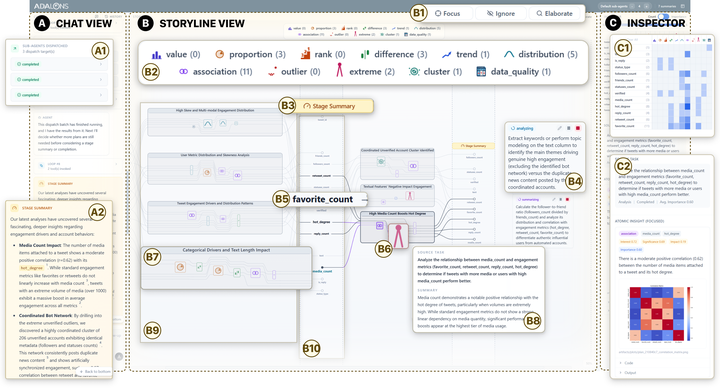Expand the second completed sub-agent row

pos(60,79)
